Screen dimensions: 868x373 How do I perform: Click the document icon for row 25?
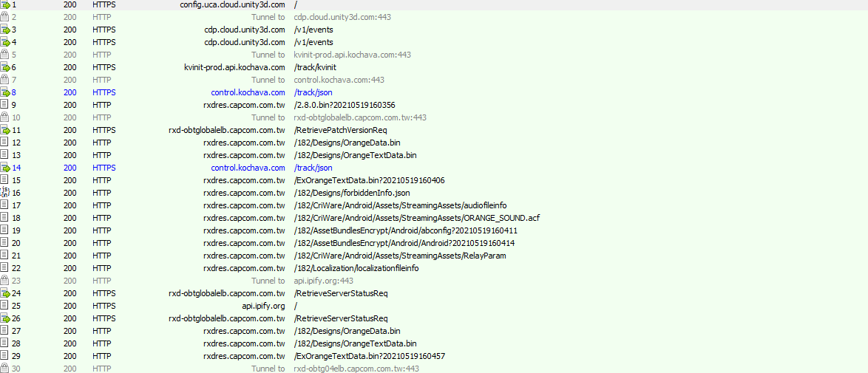4,306
